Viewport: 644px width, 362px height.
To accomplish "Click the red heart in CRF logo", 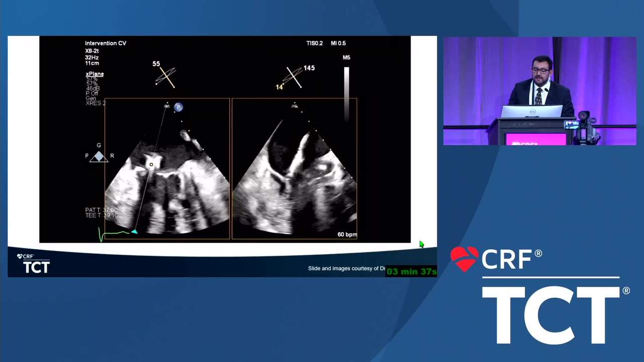I will pos(464,259).
